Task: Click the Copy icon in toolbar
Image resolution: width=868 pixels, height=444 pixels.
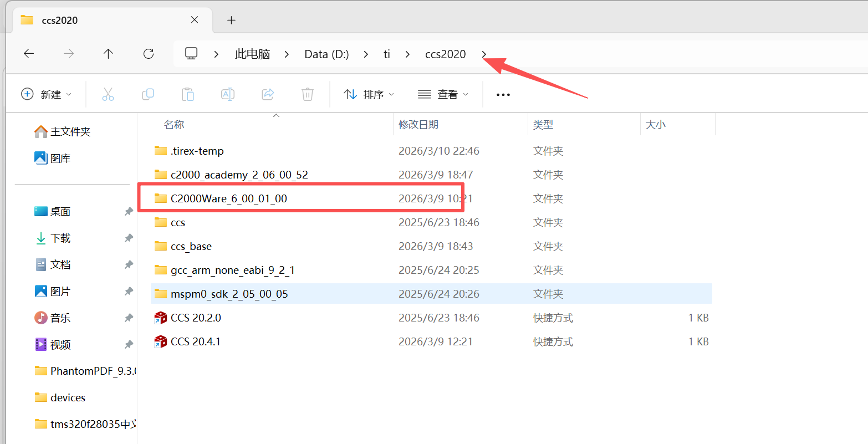Action: 148,94
